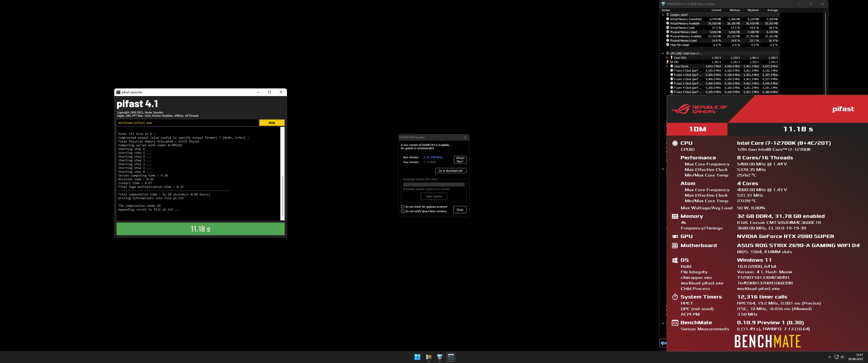The width and height of the screenshot is (868, 363).
Task: Click the Minimum column header
Action: pyautogui.click(x=732, y=10)
